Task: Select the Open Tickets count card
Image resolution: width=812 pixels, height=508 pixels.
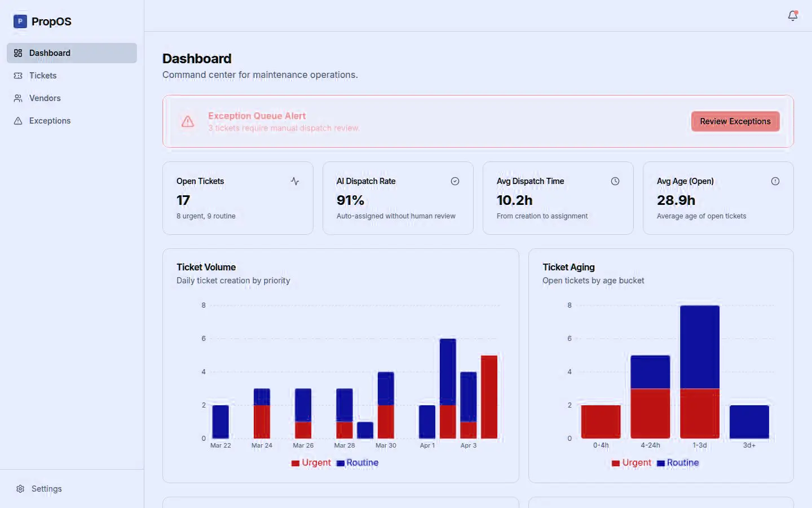Action: 237,198
